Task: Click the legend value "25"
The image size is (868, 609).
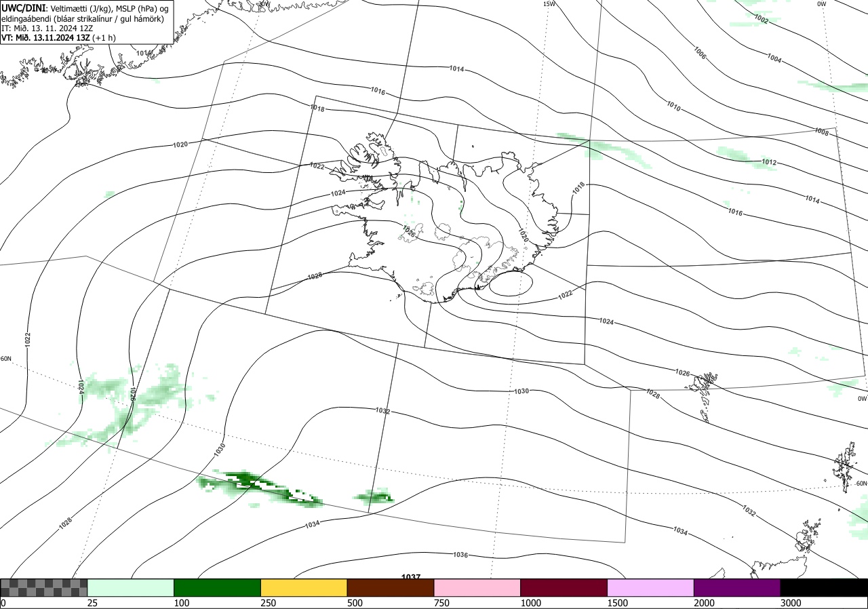Action: [92, 603]
